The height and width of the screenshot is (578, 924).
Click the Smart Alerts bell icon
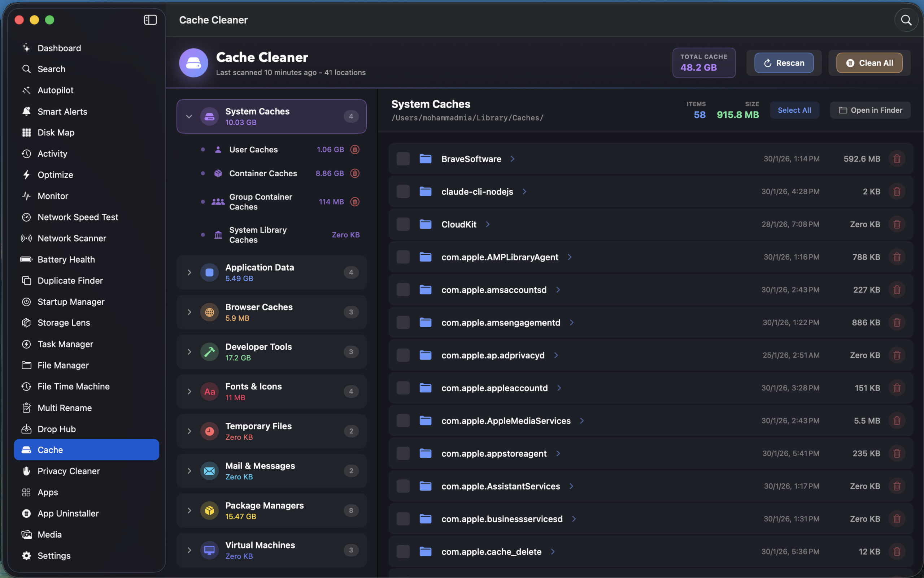[x=26, y=111]
